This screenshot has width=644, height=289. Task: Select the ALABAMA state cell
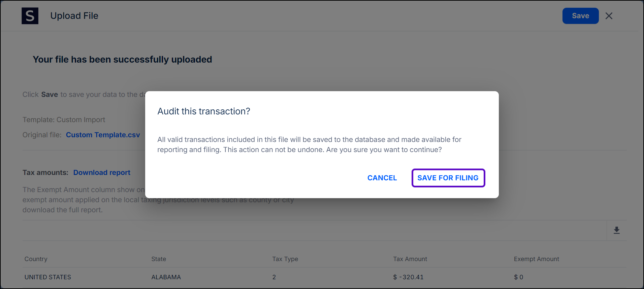click(x=166, y=277)
